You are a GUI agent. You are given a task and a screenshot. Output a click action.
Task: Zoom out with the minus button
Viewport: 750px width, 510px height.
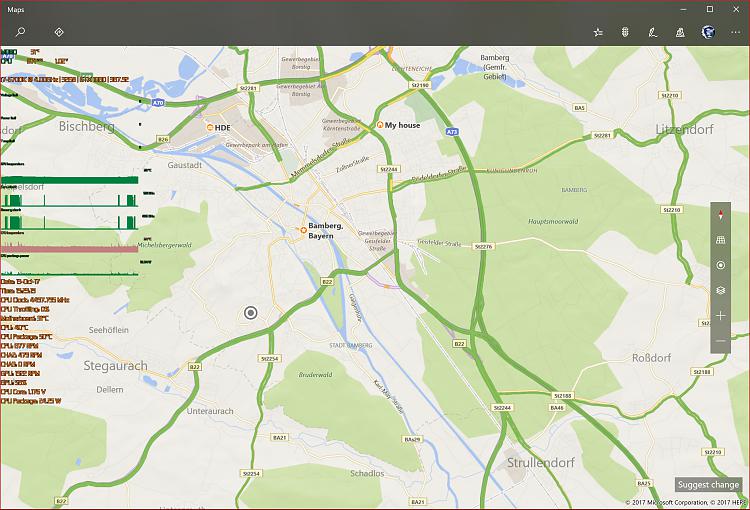(720, 341)
